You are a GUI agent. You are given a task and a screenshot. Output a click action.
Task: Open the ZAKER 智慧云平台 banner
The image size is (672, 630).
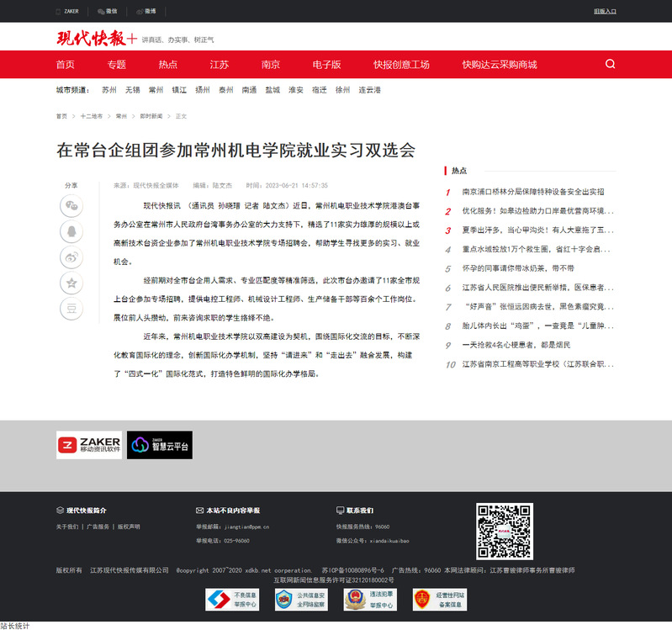coord(160,445)
